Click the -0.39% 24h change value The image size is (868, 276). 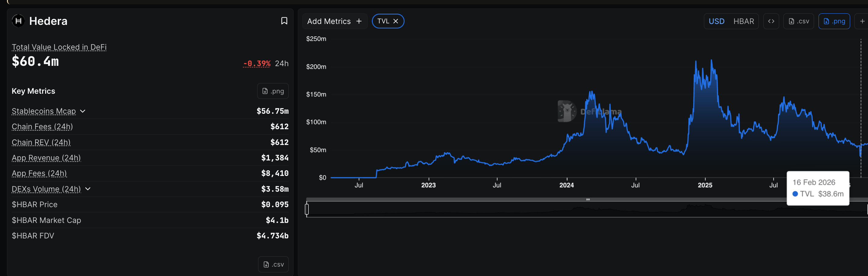pyautogui.click(x=257, y=63)
